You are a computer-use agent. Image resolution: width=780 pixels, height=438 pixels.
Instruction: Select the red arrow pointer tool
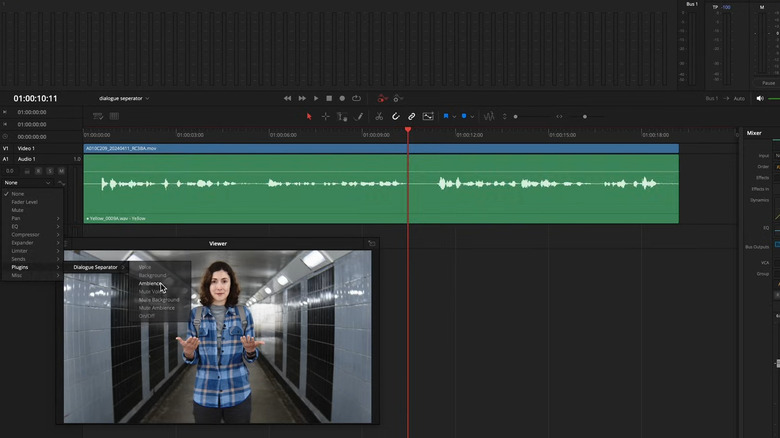(x=309, y=116)
